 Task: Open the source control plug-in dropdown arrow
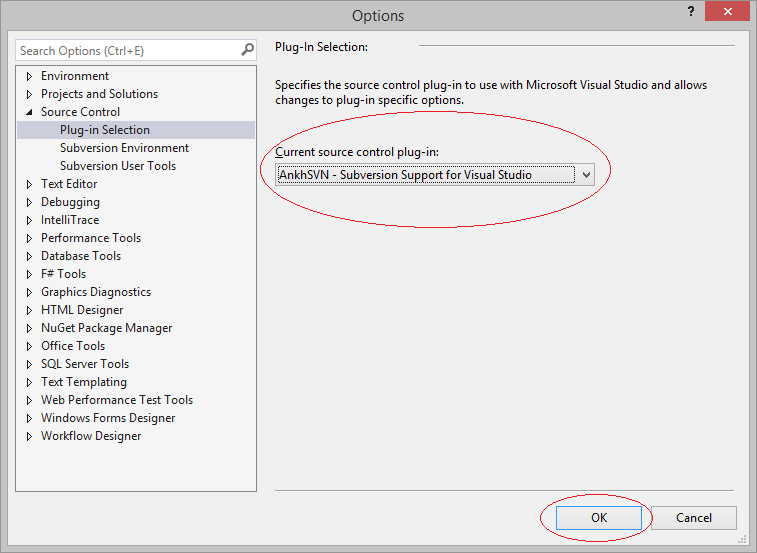(586, 175)
